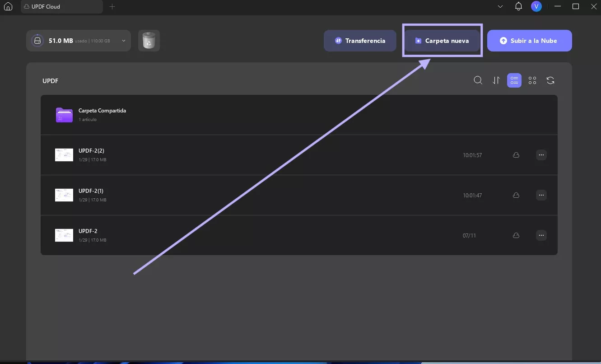The image size is (601, 364).
Task: Click the 10:01:57 timestamp
Action: tap(472, 155)
